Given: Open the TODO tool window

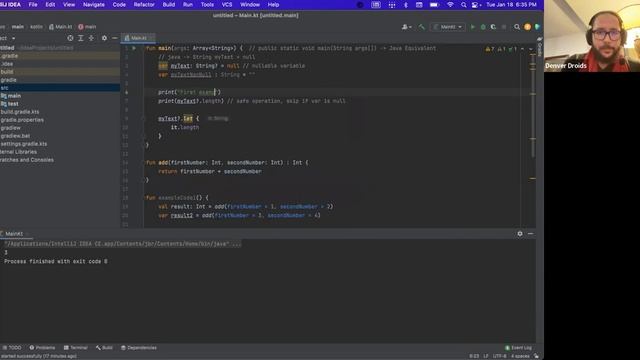Looking at the screenshot, I should click(x=12, y=348).
